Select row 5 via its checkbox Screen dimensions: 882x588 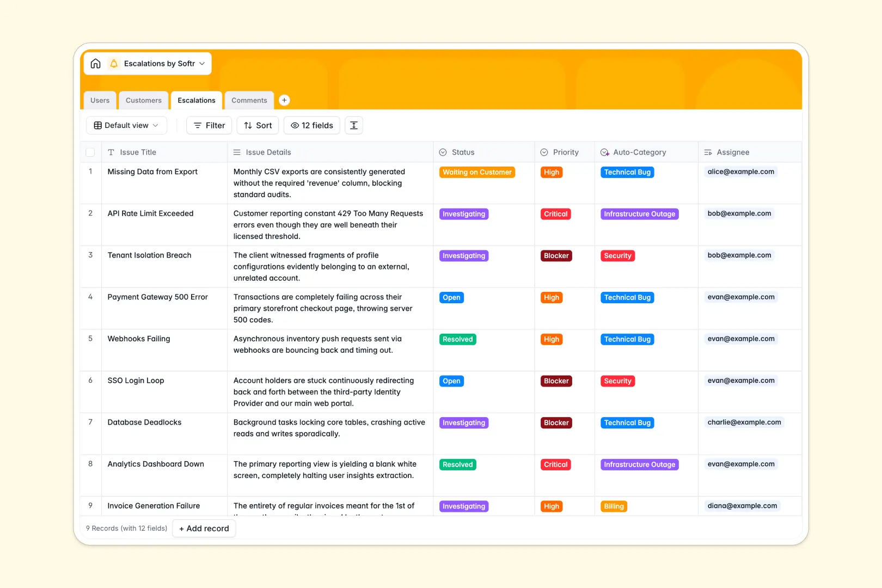(90, 339)
